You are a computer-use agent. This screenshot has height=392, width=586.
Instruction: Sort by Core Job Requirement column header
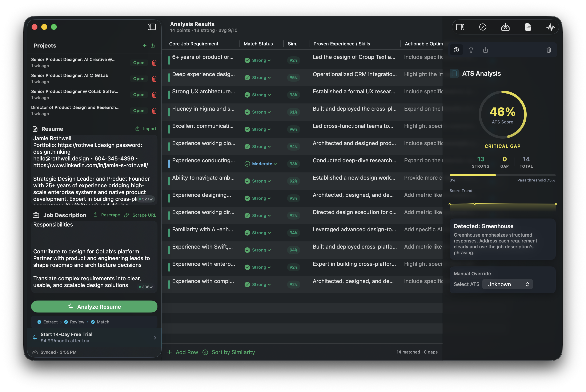194,44
